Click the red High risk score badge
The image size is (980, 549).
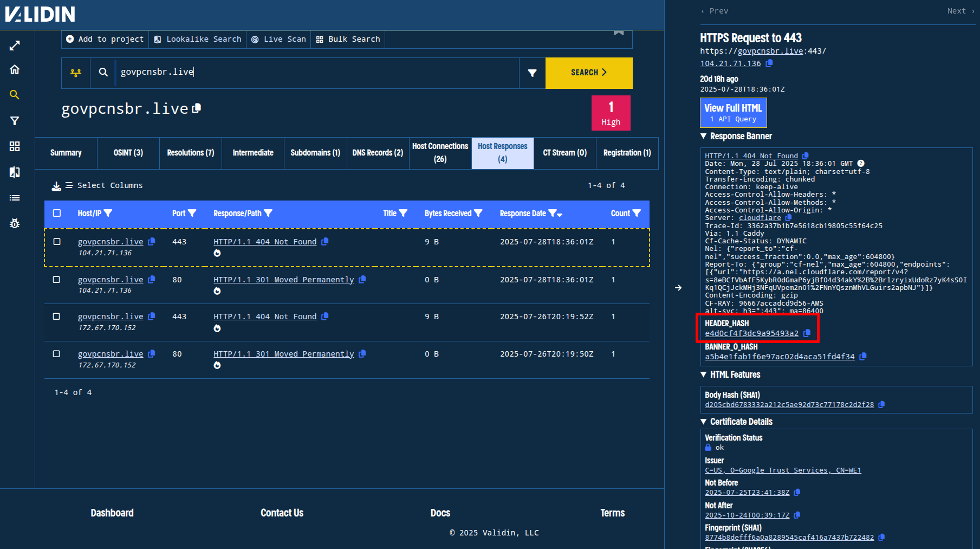point(611,113)
